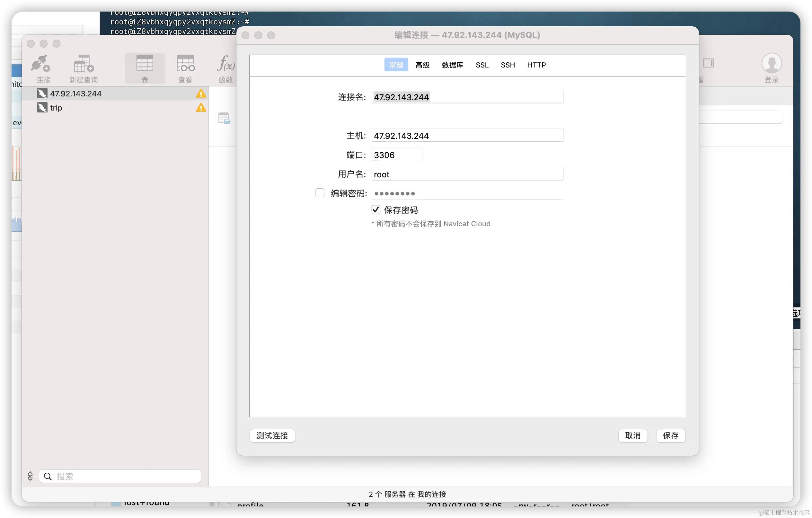Viewport: 812px width, 518px height.
Task: Click the 保存 Save button
Action: (670, 436)
